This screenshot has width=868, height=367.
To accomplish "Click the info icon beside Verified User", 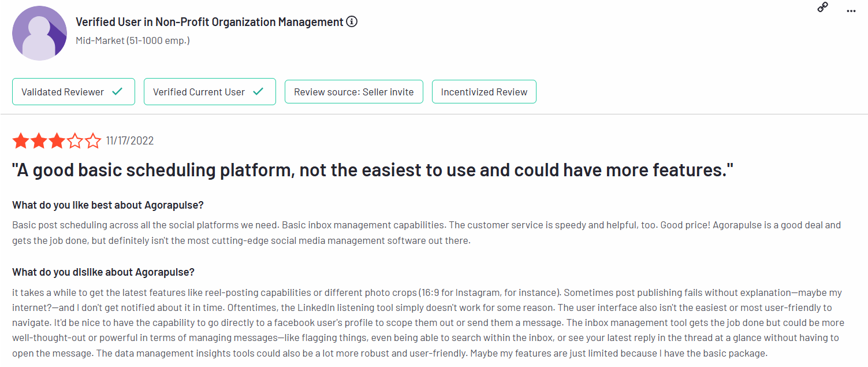I will point(352,22).
